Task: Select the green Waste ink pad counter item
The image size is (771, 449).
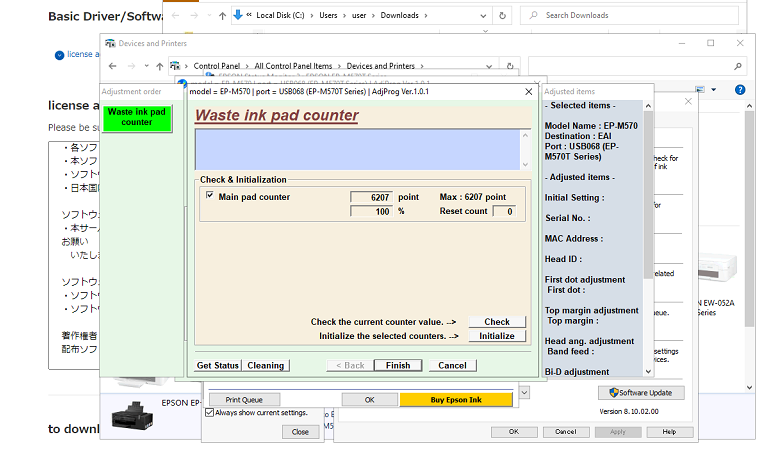Action: [x=137, y=118]
